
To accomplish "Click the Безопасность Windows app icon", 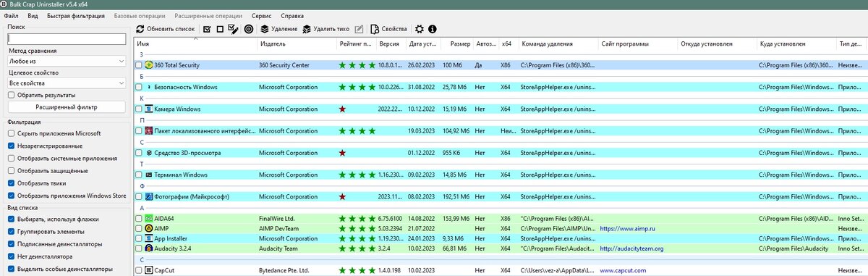I will [149, 87].
